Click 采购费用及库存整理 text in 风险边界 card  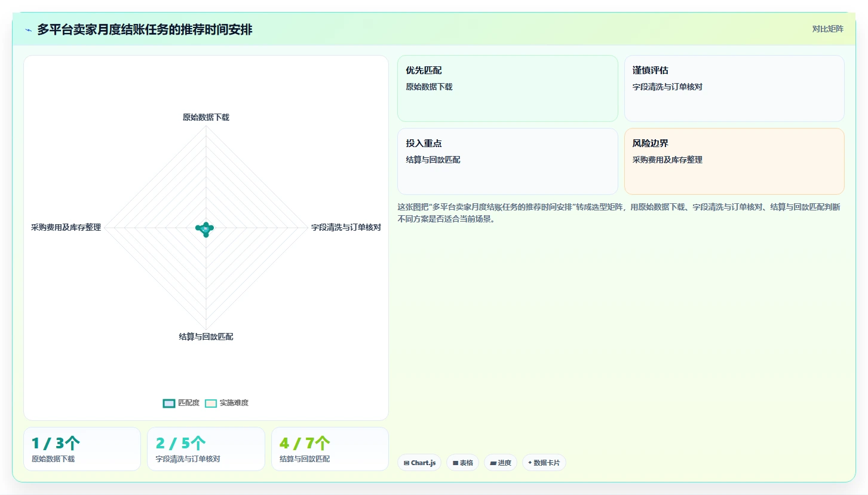point(667,160)
